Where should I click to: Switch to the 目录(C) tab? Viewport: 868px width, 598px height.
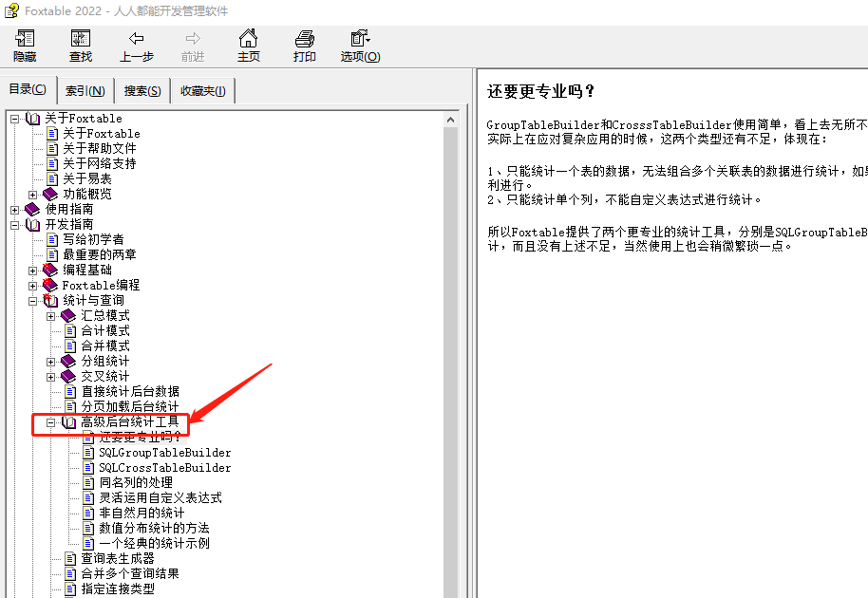pyautogui.click(x=28, y=89)
